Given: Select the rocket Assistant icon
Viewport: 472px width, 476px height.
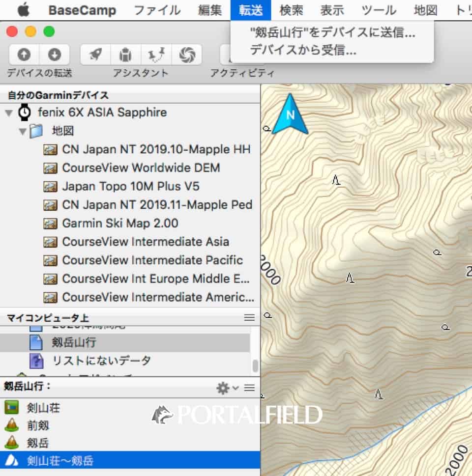Looking at the screenshot, I should coord(94,55).
